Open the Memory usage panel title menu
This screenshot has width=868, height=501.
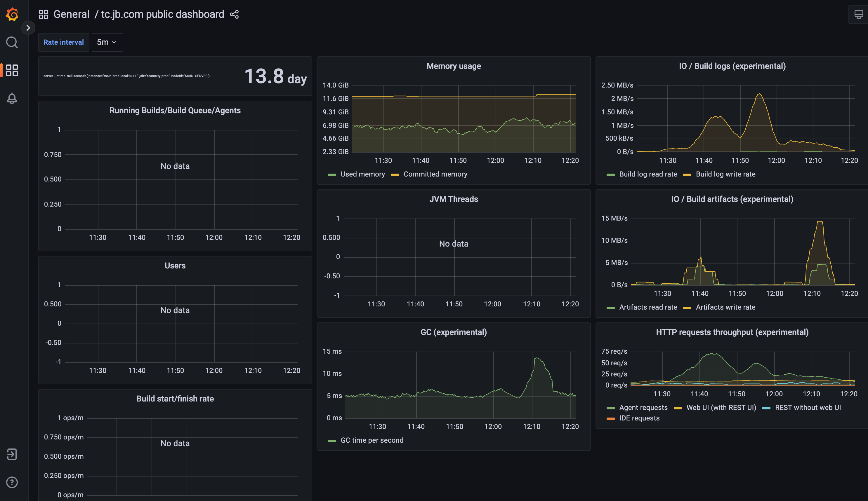click(x=454, y=66)
